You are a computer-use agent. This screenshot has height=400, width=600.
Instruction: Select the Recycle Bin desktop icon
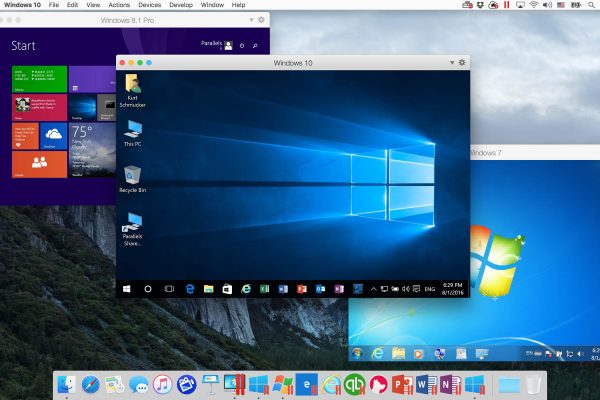point(132,179)
